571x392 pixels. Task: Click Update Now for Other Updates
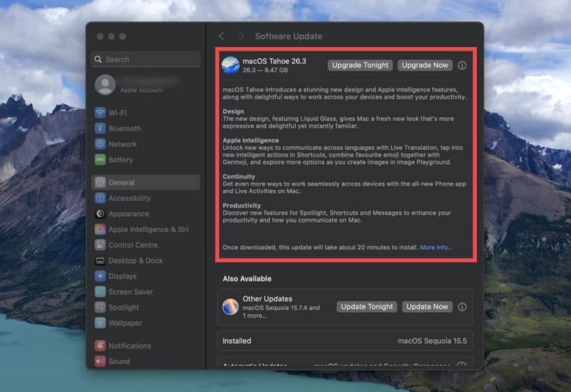point(427,307)
